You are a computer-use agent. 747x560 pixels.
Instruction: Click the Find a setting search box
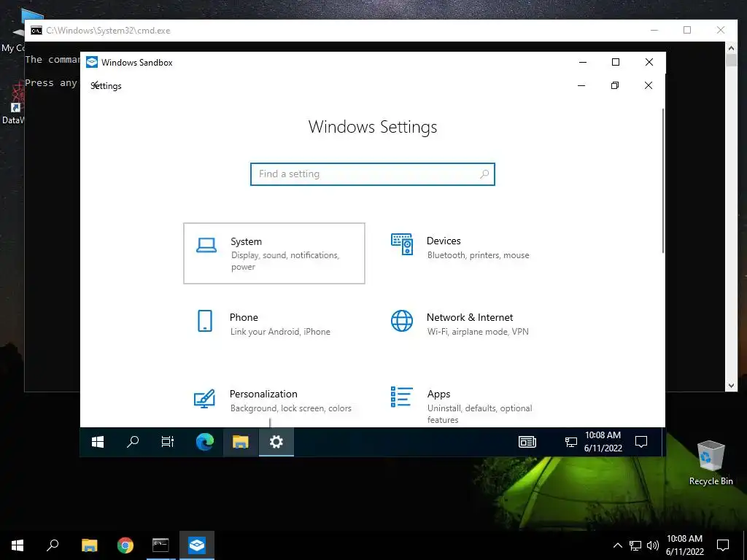coord(373,174)
